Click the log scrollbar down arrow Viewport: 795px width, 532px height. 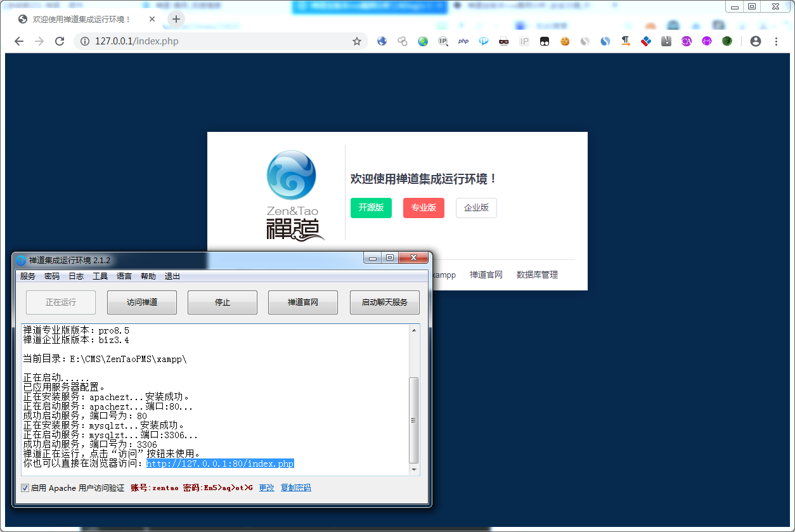pos(414,470)
